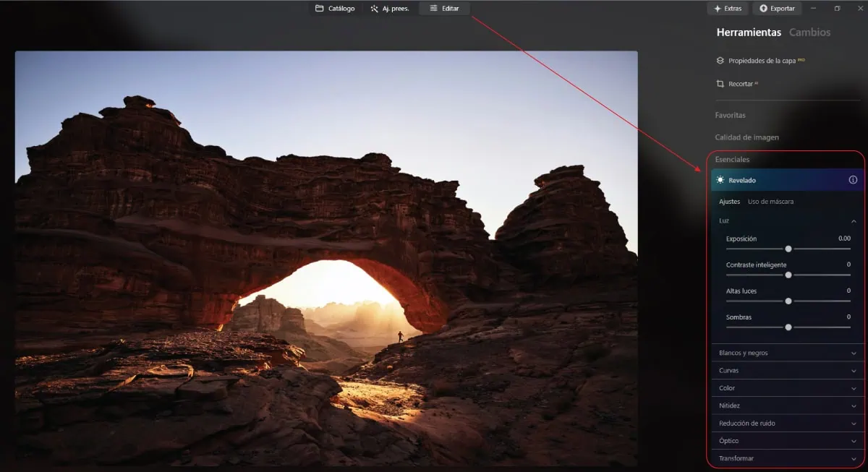Collapse the Luz group chevron
Image resolution: width=868 pixels, height=472 pixels.
click(854, 220)
